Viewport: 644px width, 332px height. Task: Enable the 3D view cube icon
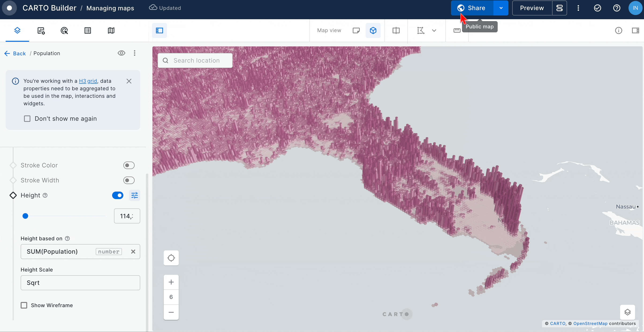coord(373,30)
